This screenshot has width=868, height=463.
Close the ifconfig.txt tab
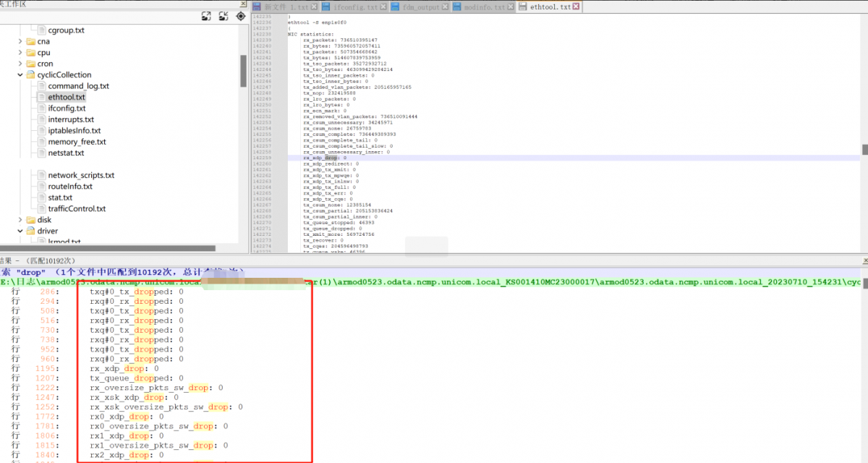(383, 7)
